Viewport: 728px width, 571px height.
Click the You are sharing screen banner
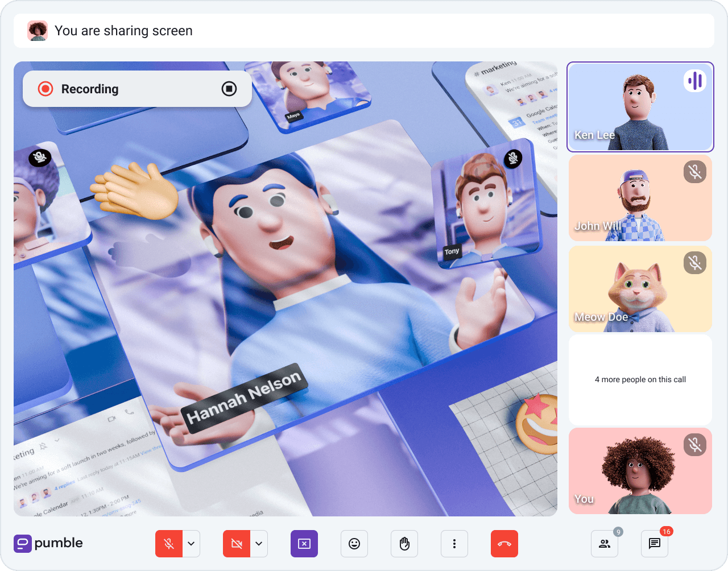(x=364, y=31)
